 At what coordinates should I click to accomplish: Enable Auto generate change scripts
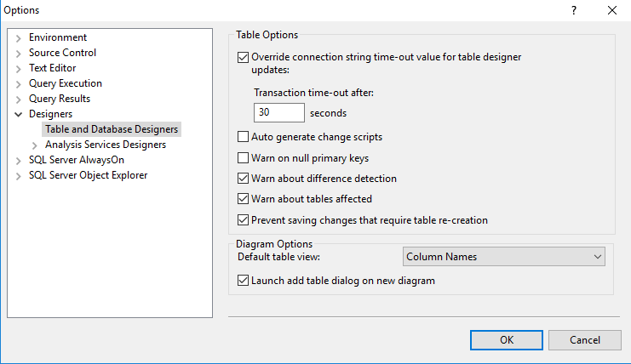[243, 137]
